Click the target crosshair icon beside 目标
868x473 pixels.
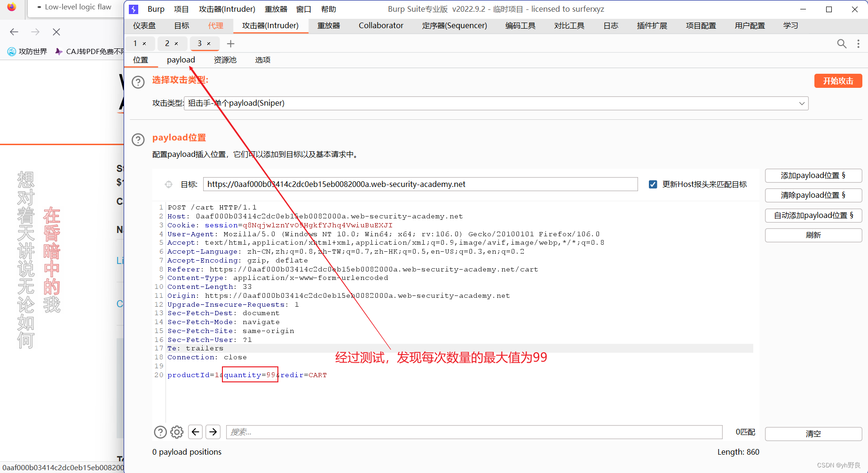point(168,185)
